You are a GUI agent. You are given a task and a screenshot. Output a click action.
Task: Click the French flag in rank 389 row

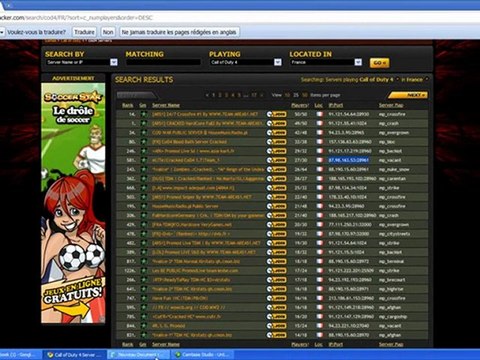(320, 252)
